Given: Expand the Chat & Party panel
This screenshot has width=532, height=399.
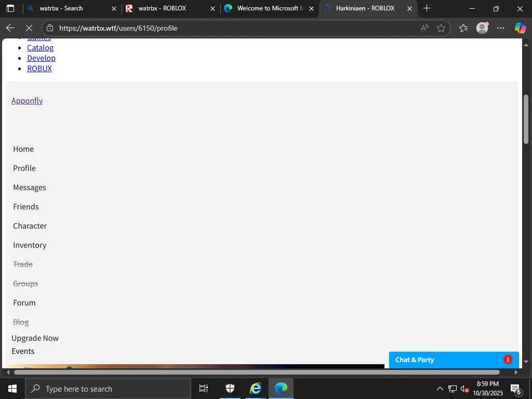Looking at the screenshot, I should click(454, 360).
